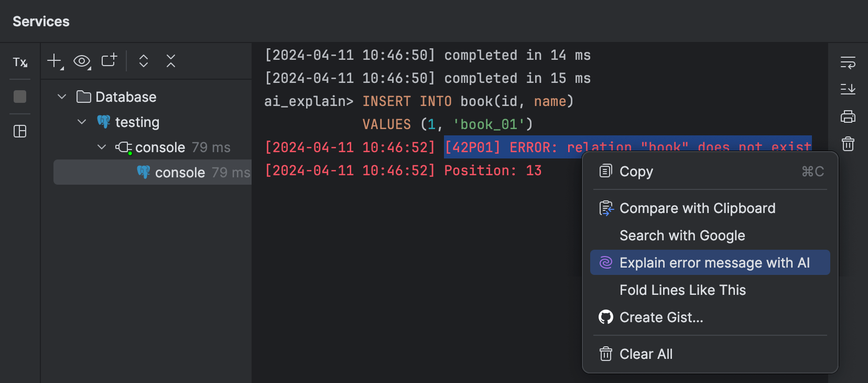Image resolution: width=868 pixels, height=383 pixels.
Task: Select Fold Lines Like This
Action: point(682,290)
